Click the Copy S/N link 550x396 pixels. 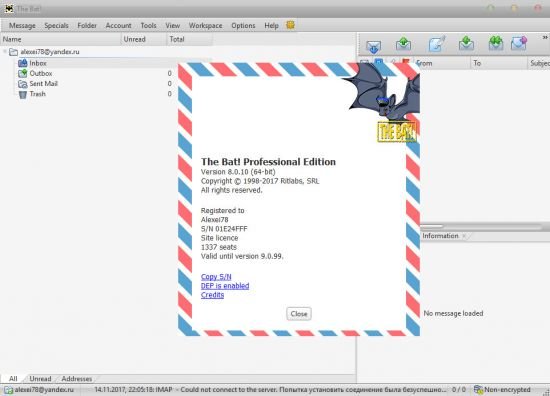tap(216, 277)
